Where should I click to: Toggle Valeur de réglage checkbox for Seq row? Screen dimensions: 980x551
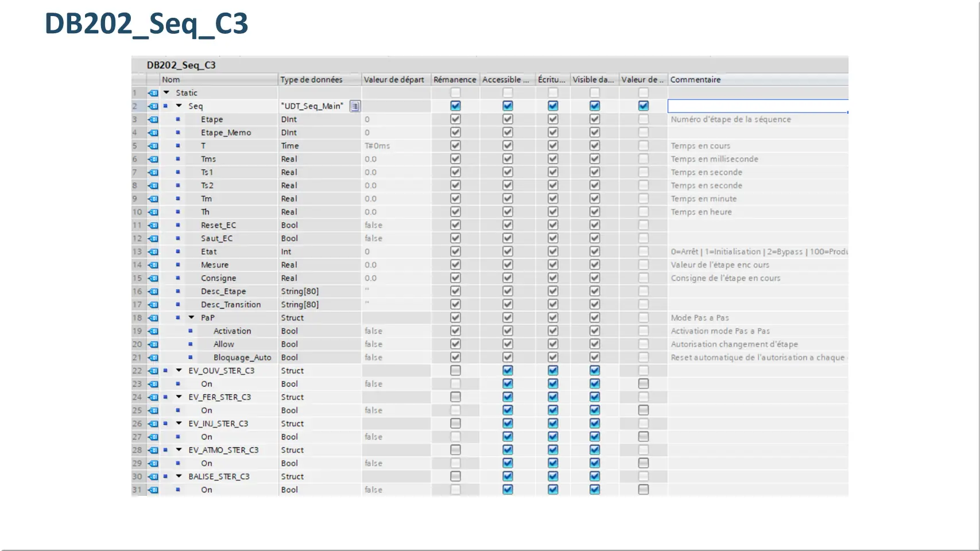pos(644,106)
